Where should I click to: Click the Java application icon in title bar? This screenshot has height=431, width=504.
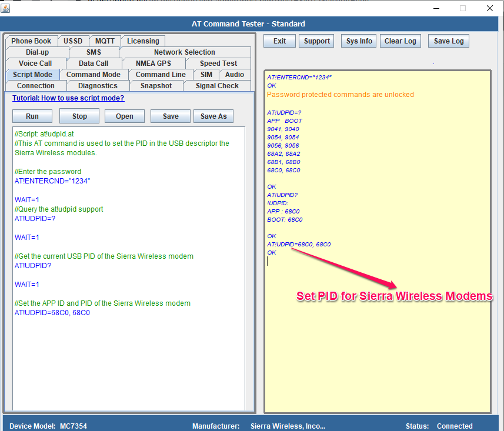5,8
